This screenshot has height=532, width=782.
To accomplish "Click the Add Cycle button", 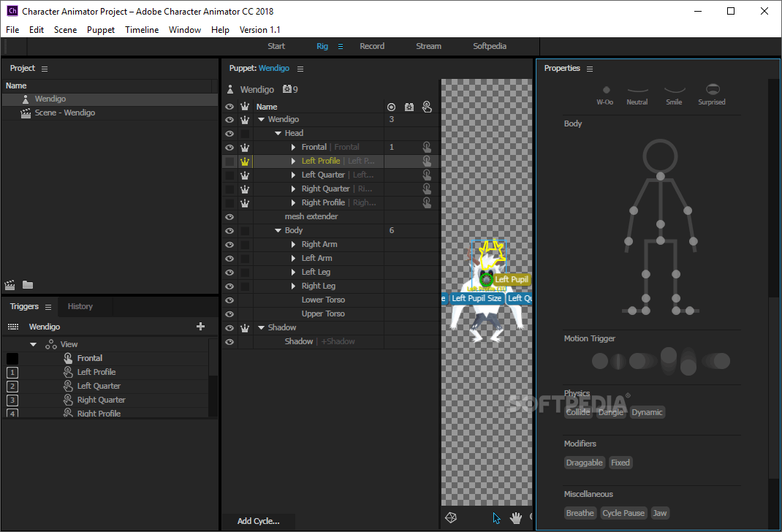I will 257,521.
